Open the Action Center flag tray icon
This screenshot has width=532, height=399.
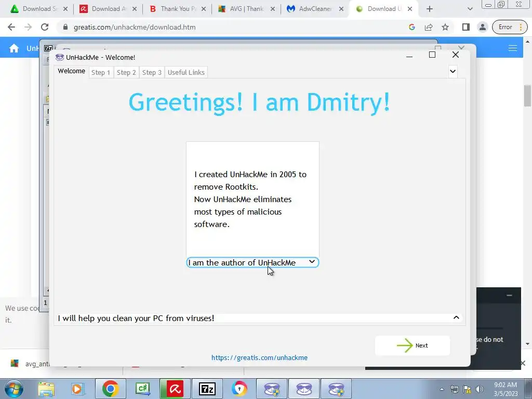click(x=467, y=389)
